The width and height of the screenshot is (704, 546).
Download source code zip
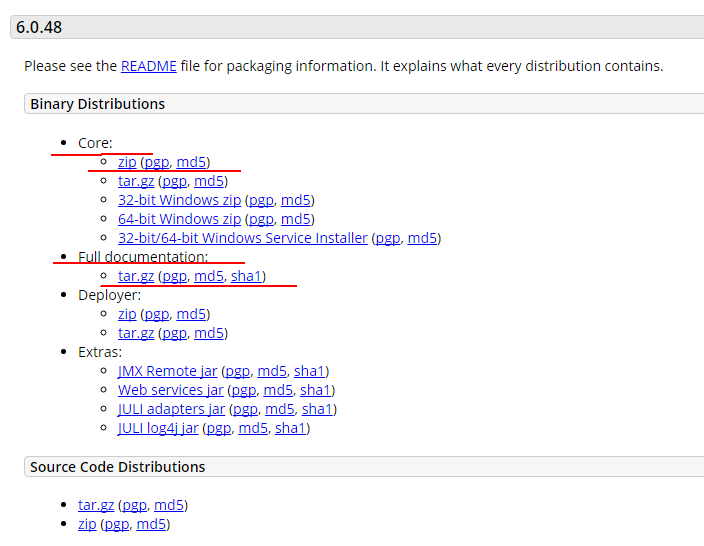coord(87,524)
